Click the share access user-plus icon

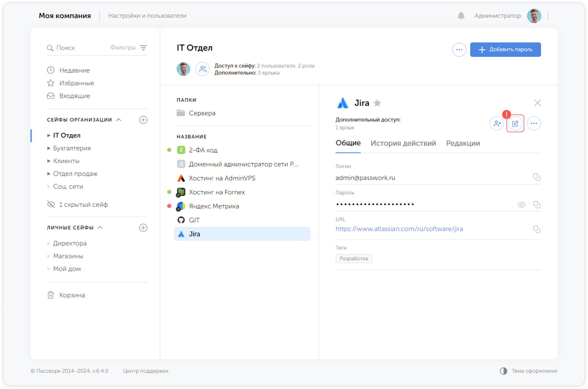coord(497,123)
